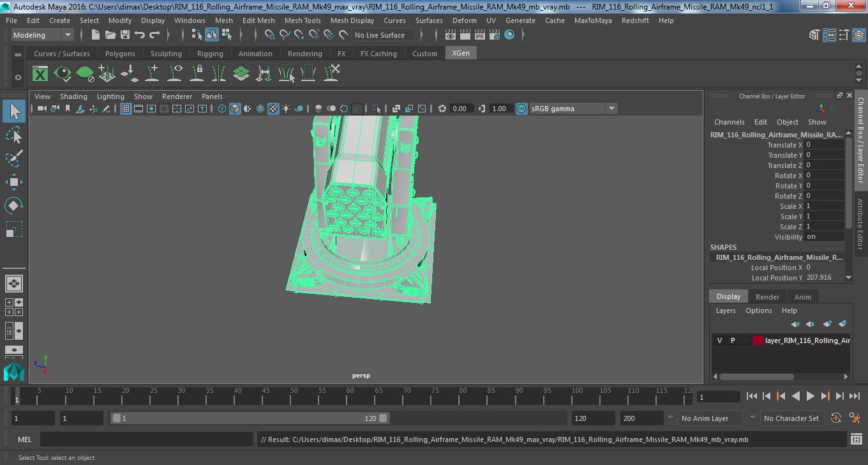The height and width of the screenshot is (465, 868).
Task: Click the MEL command input field
Action: pos(147,439)
